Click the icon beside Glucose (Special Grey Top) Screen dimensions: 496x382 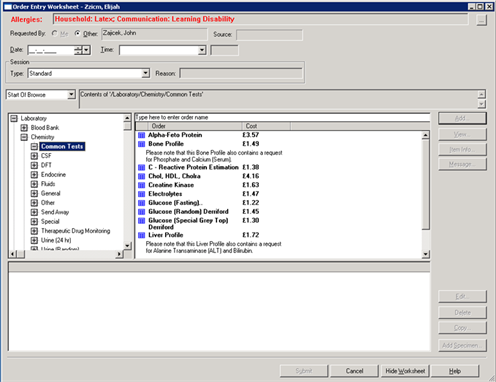coord(141,221)
